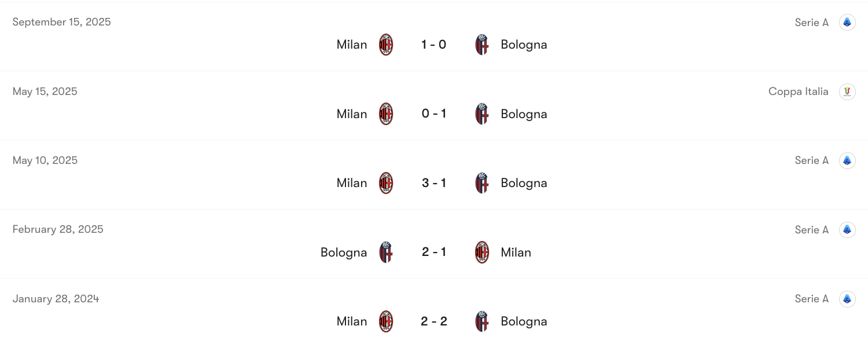The height and width of the screenshot is (344, 868).
Task: Click the Serie A icon beside January 28, 2024
Action: click(x=847, y=298)
